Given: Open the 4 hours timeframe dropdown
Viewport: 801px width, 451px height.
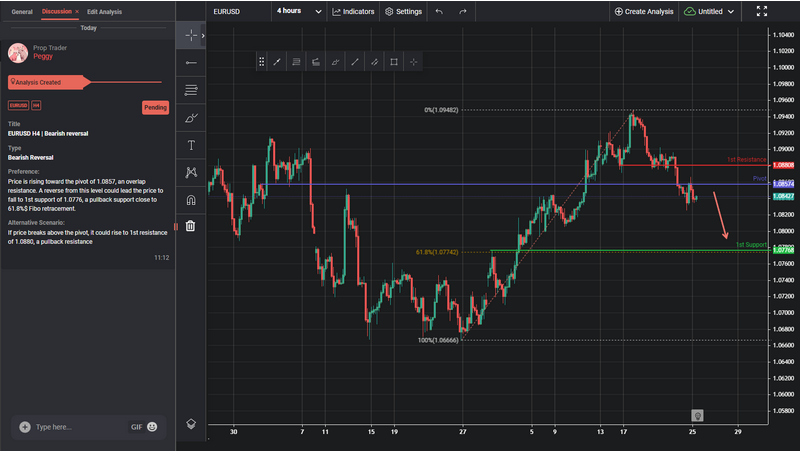Looking at the screenshot, I should pyautogui.click(x=299, y=11).
